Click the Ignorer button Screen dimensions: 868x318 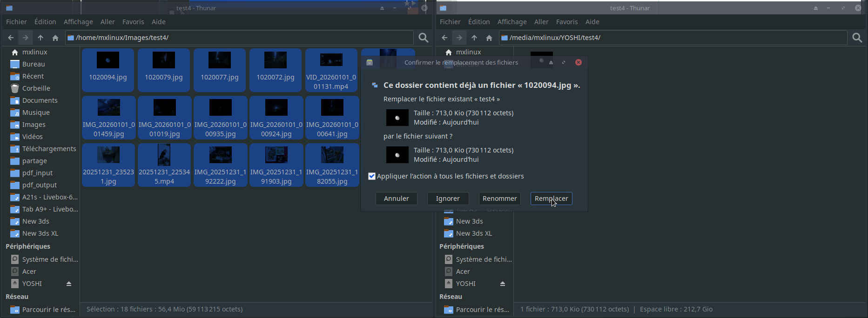coord(447,199)
